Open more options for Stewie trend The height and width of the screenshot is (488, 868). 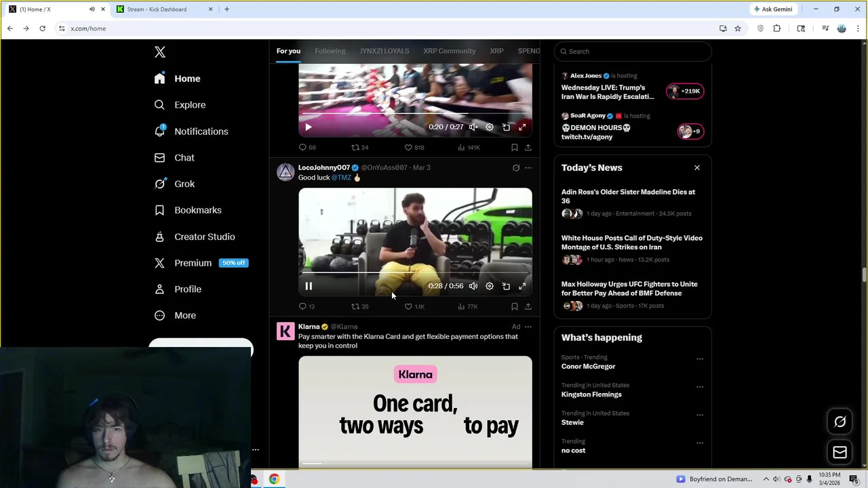[700, 415]
